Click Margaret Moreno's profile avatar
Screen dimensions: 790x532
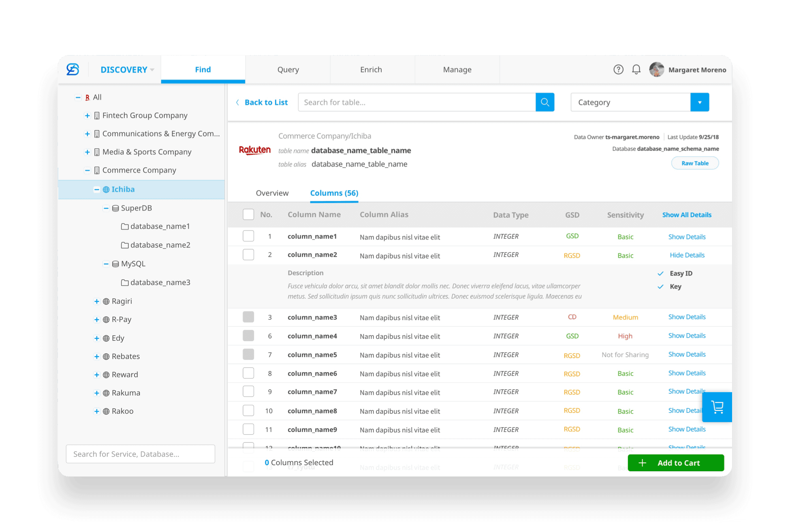tap(656, 70)
